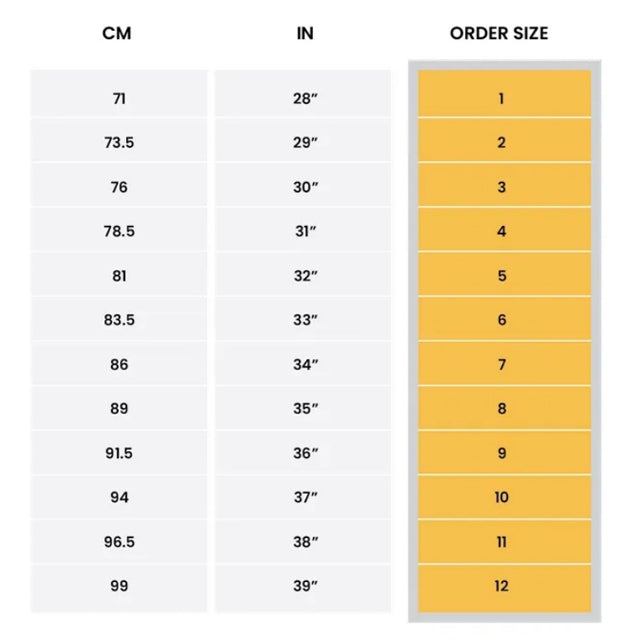Viewport: 640px width, 640px height.
Task: Select the 86 cm cell
Action: [x=119, y=365]
